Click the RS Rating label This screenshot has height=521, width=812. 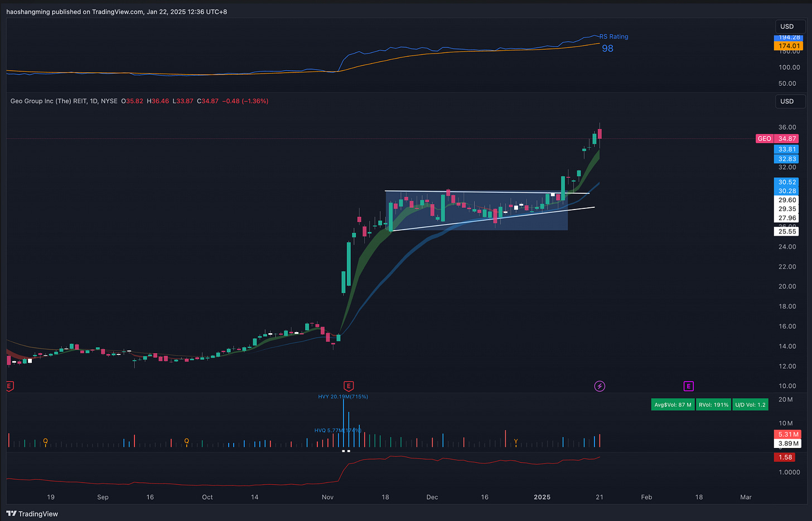coord(614,37)
